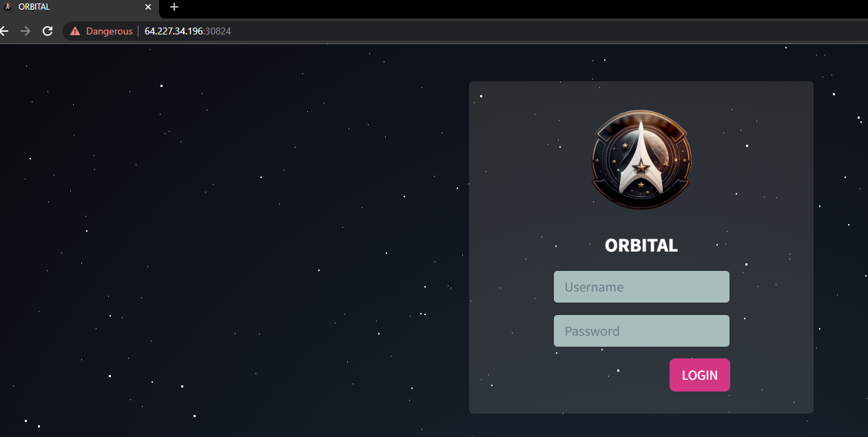Open a new tab with the plus icon
Viewport: 868px width, 437px height.
(x=174, y=8)
